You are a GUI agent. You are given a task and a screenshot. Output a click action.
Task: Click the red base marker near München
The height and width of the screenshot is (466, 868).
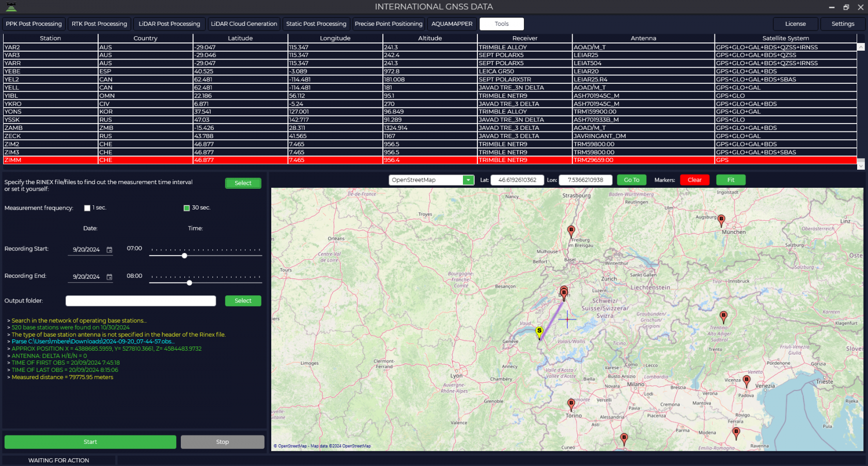pyautogui.click(x=721, y=220)
